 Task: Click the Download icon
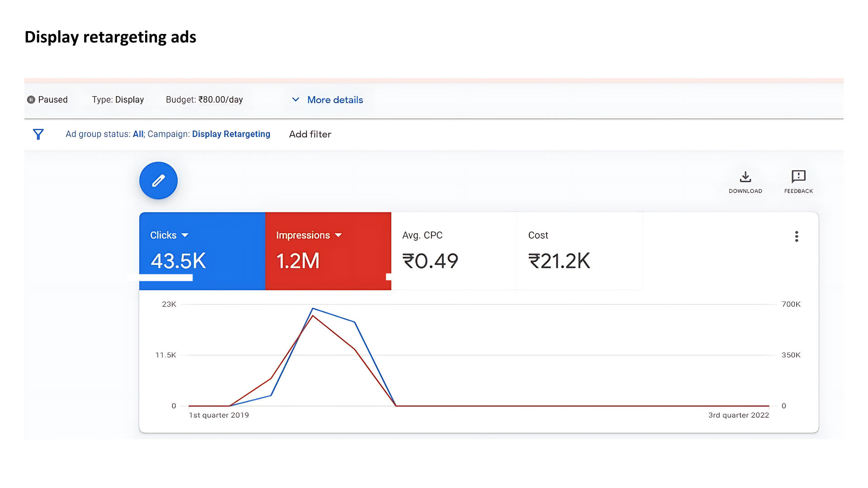tap(745, 177)
